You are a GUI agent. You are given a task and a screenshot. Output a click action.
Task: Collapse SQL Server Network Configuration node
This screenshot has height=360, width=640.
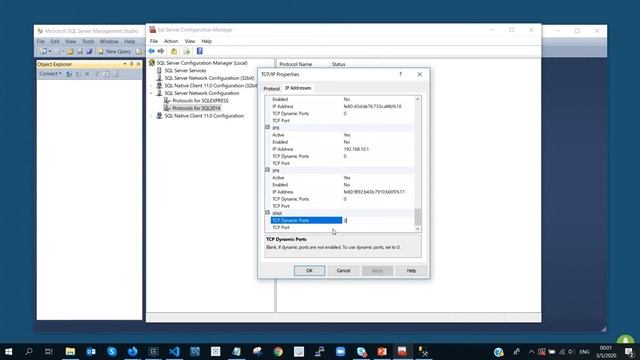coord(151,93)
